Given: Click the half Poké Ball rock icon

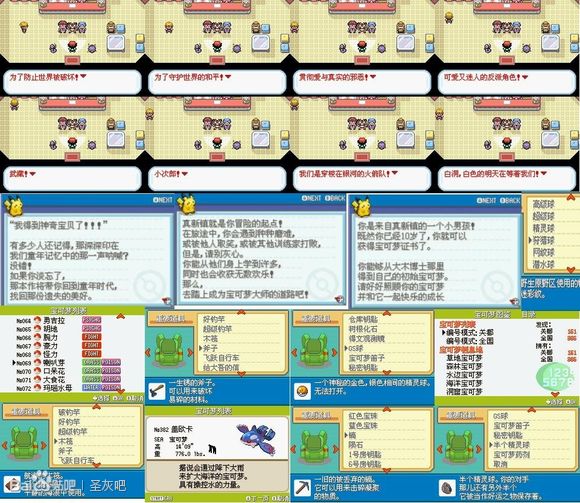Looking at the screenshot, I should tap(447, 488).
